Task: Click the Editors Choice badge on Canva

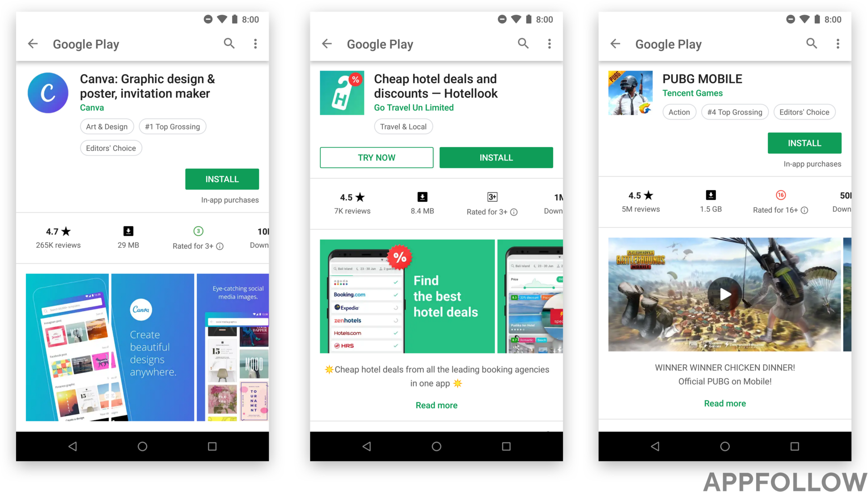Action: 110,148
